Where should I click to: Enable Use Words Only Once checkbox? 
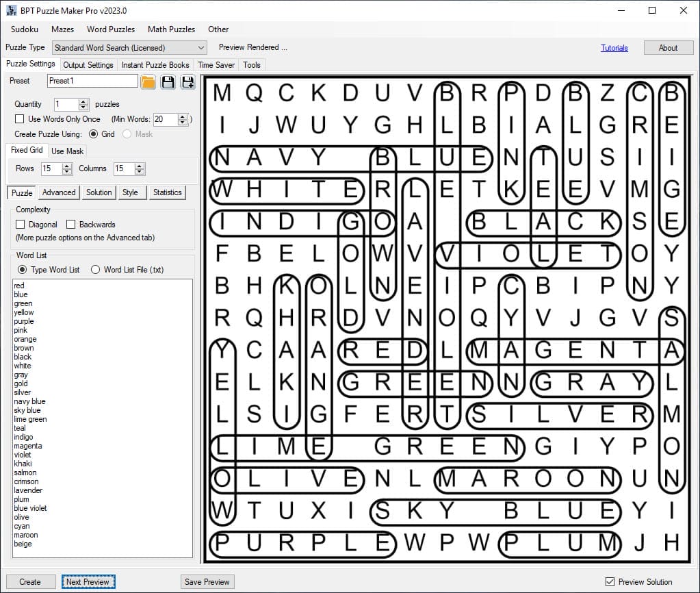click(x=19, y=119)
